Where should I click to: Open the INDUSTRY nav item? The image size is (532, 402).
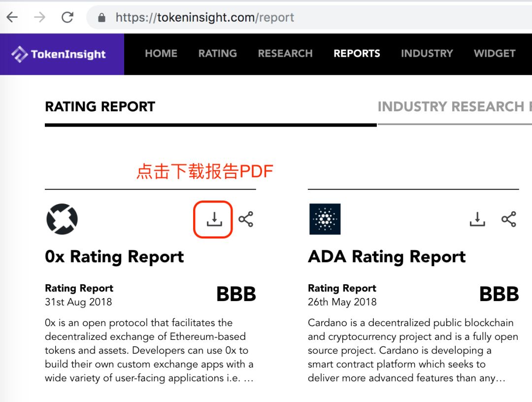click(x=427, y=53)
